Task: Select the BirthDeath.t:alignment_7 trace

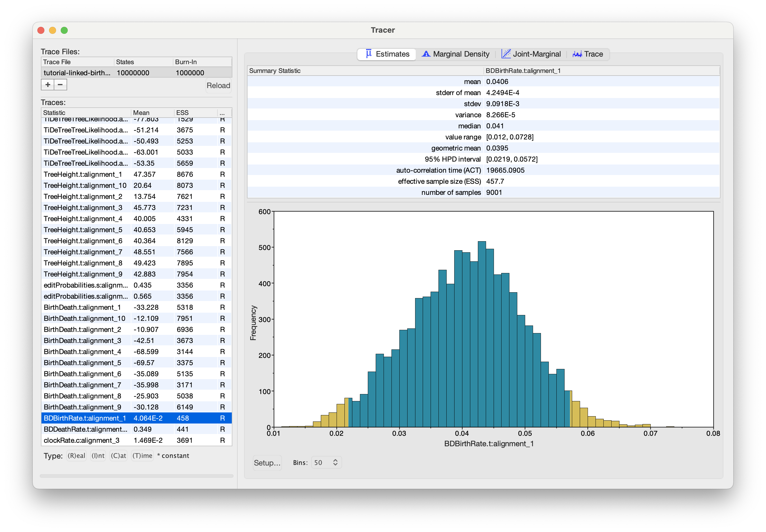Action: pyautogui.click(x=136, y=385)
